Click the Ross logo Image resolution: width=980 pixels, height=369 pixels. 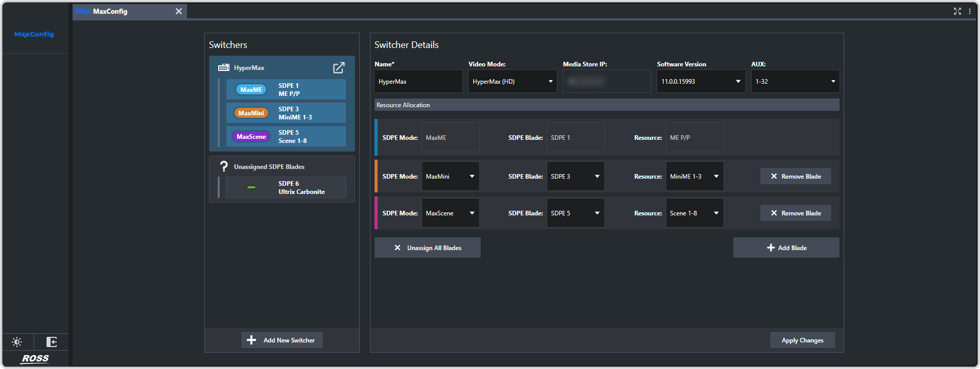pos(35,359)
